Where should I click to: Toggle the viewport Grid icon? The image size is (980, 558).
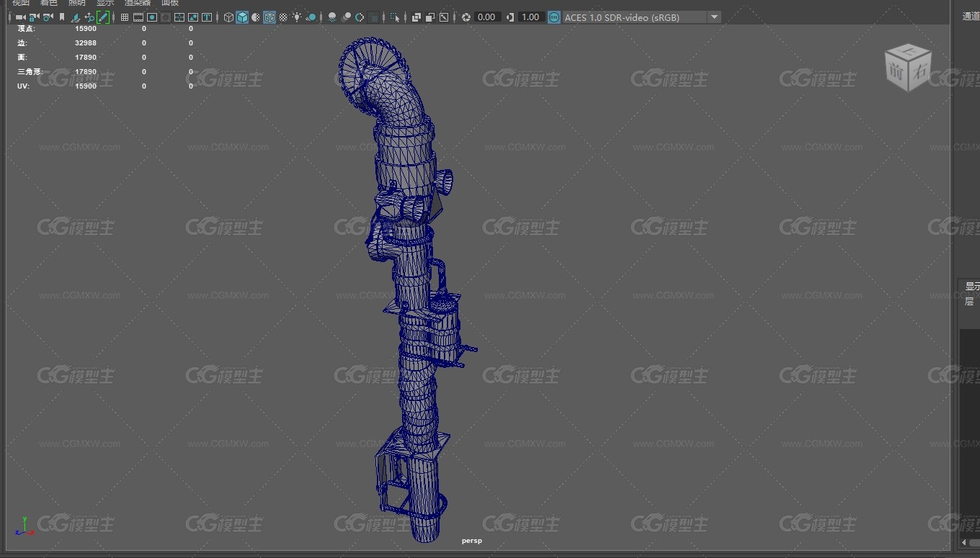click(125, 17)
